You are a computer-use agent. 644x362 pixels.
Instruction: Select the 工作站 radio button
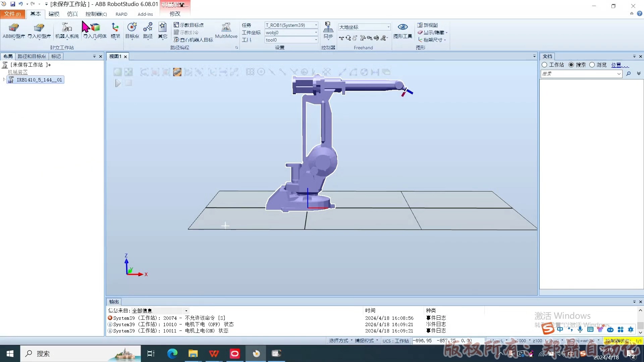[544, 65]
